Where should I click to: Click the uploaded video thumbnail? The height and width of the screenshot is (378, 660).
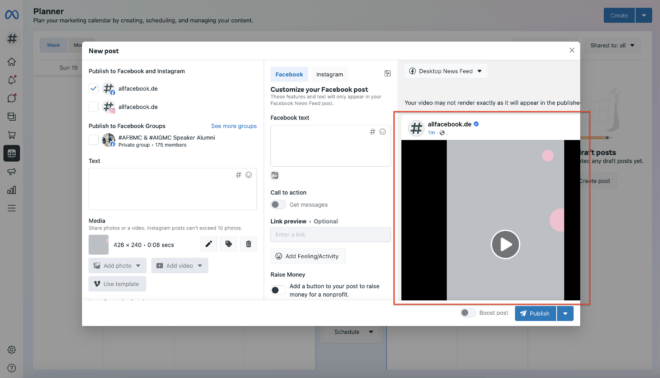(98, 245)
